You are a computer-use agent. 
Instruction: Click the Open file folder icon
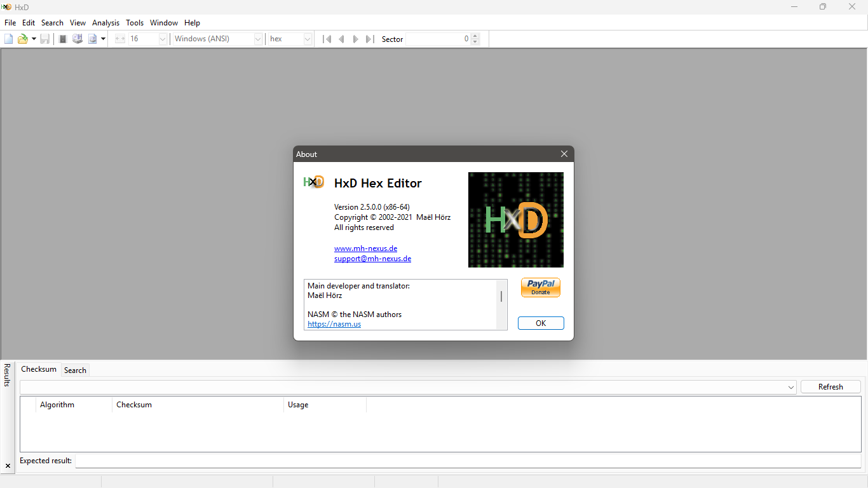pos(23,39)
